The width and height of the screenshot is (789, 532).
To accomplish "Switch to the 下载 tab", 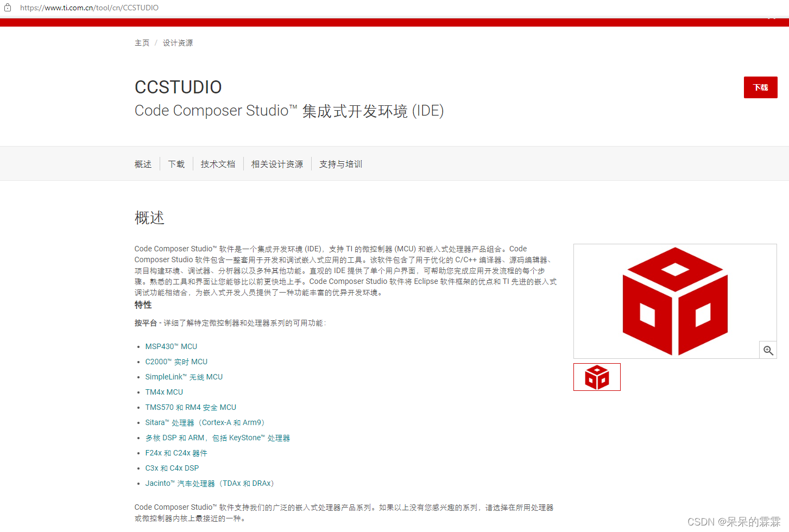I will 176,163.
